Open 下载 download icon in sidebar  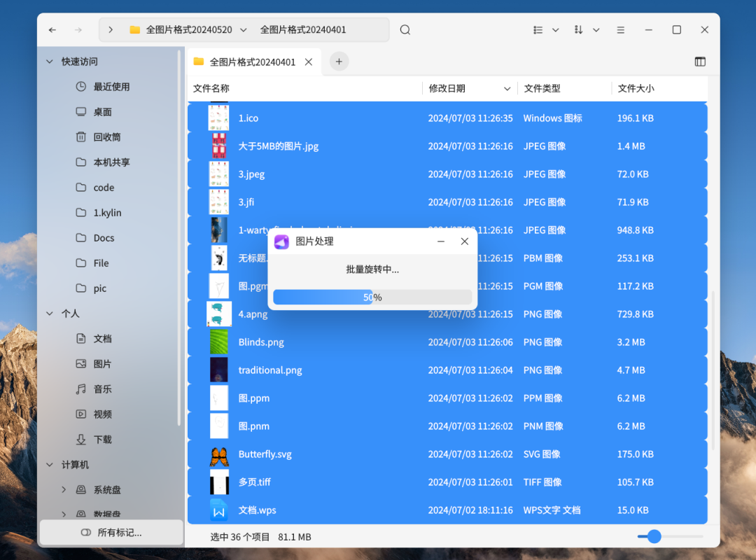pyautogui.click(x=81, y=440)
